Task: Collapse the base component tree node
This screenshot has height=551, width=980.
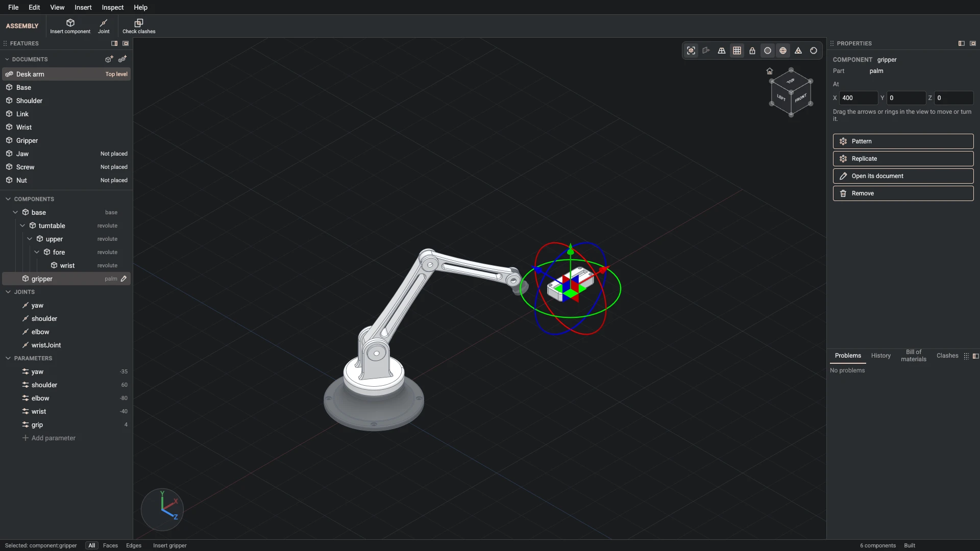Action: 15,212
